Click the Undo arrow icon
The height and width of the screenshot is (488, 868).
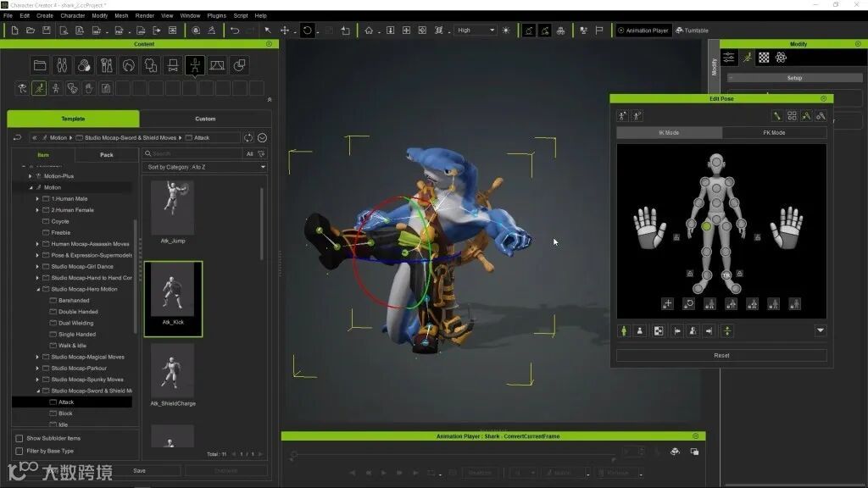[x=235, y=30]
